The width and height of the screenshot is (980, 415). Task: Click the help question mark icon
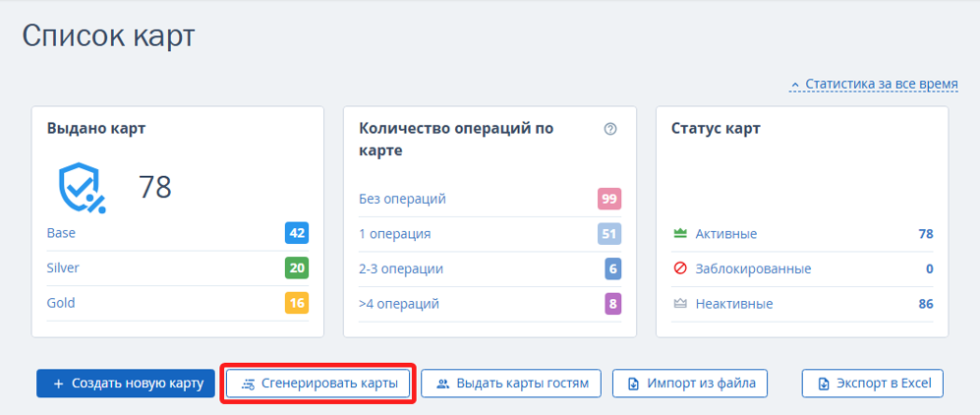point(610,130)
